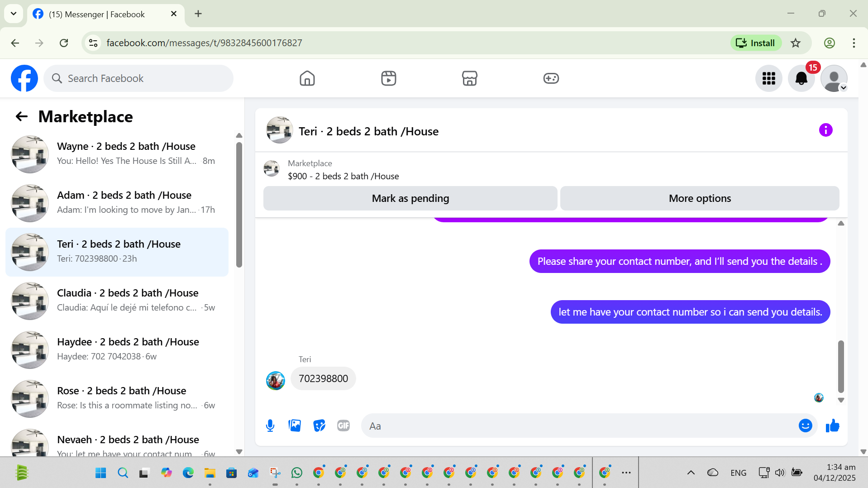This screenshot has height=488, width=868.
Task: Click the Search Facebook field
Action: pyautogui.click(x=138, y=78)
